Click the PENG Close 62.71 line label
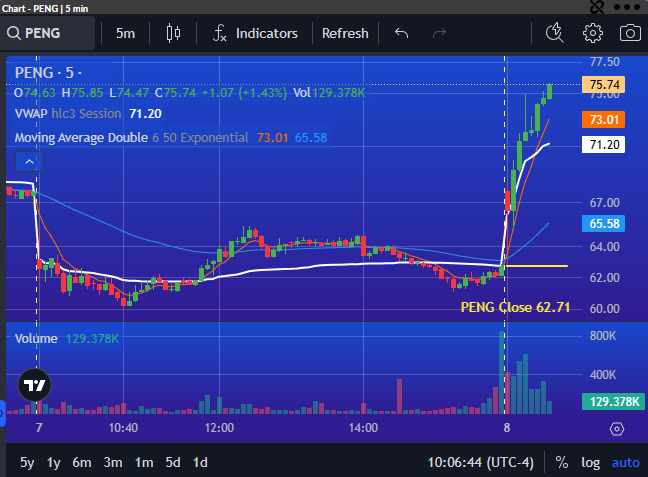648x477 pixels. pos(515,308)
